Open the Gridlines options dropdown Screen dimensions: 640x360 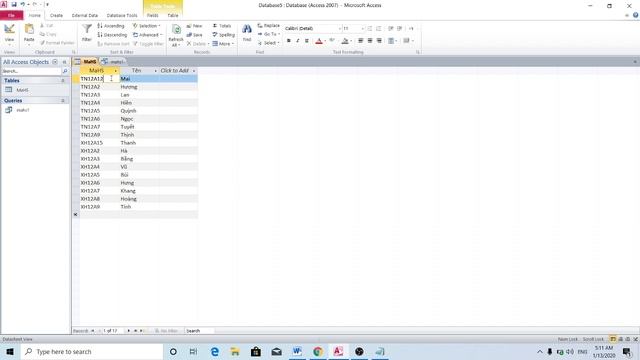pos(392,41)
